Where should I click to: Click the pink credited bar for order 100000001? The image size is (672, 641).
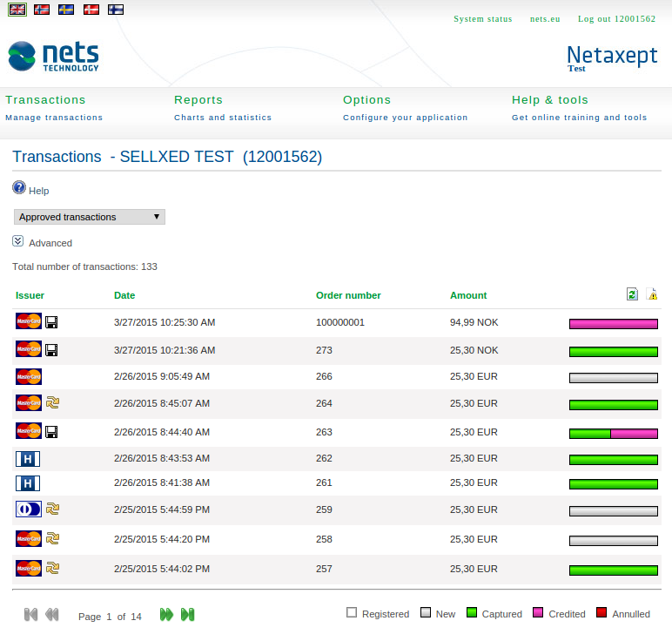[614, 324]
